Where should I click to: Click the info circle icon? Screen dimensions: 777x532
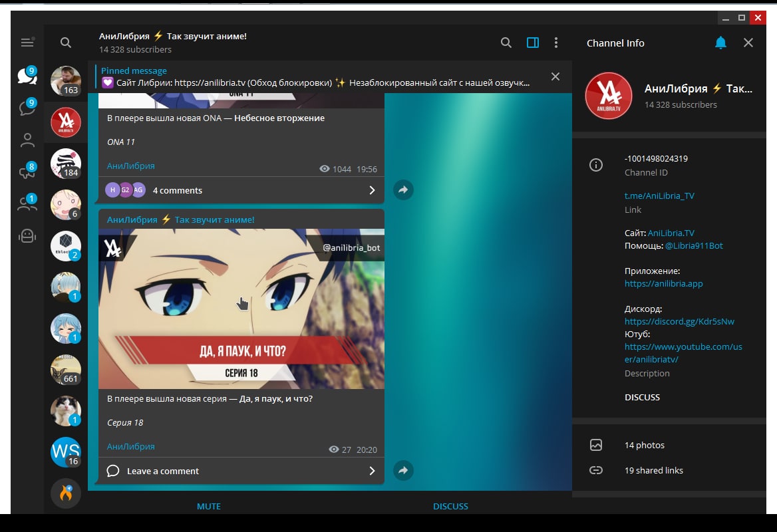[x=595, y=165]
